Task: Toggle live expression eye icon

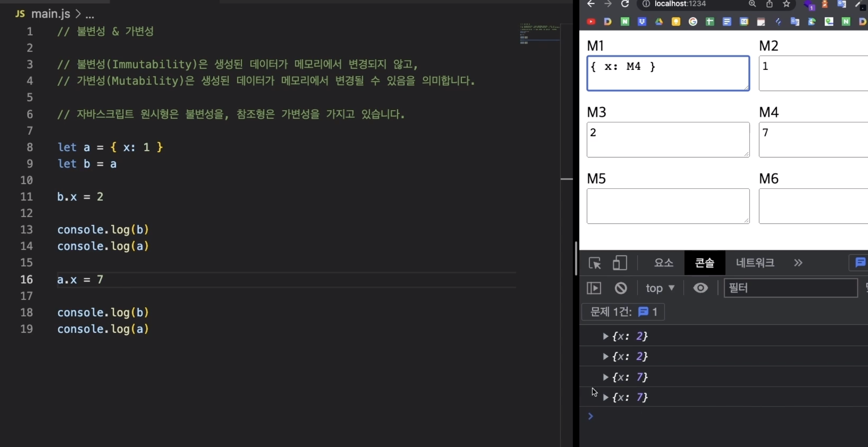Action: point(700,288)
